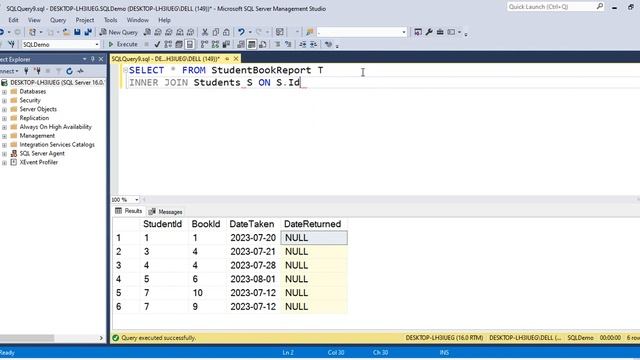Toggle Results to Text mode
The image size is (640, 360).
tap(241, 44)
